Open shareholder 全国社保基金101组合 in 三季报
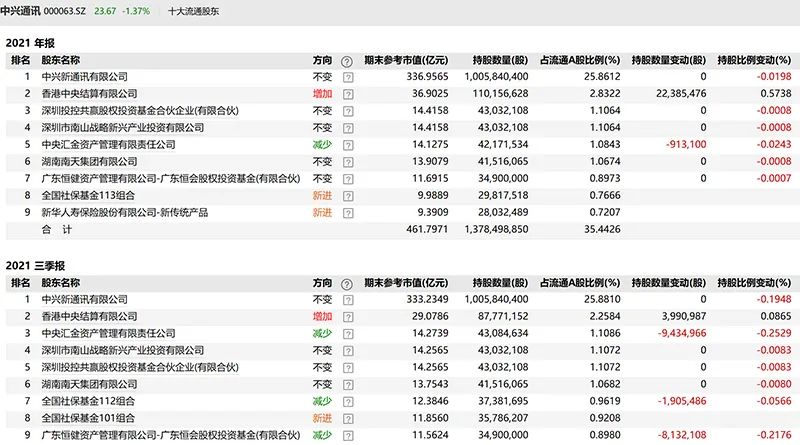 pyautogui.click(x=88, y=418)
